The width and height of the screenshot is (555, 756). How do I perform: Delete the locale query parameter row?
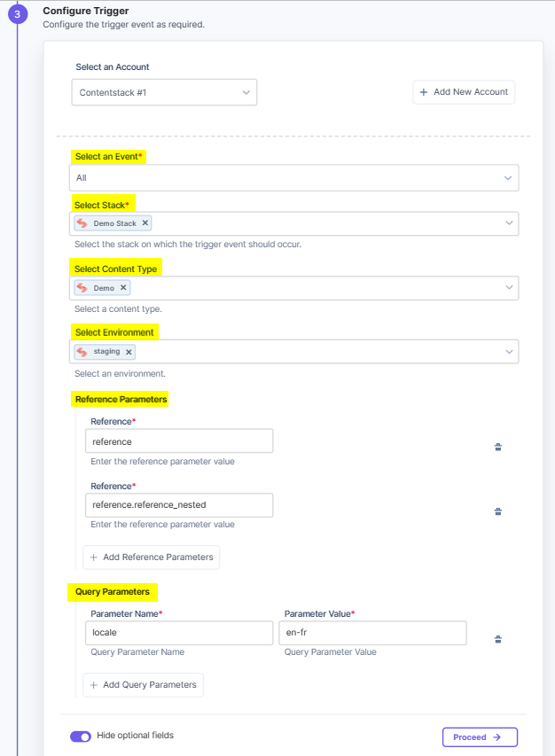[497, 639]
